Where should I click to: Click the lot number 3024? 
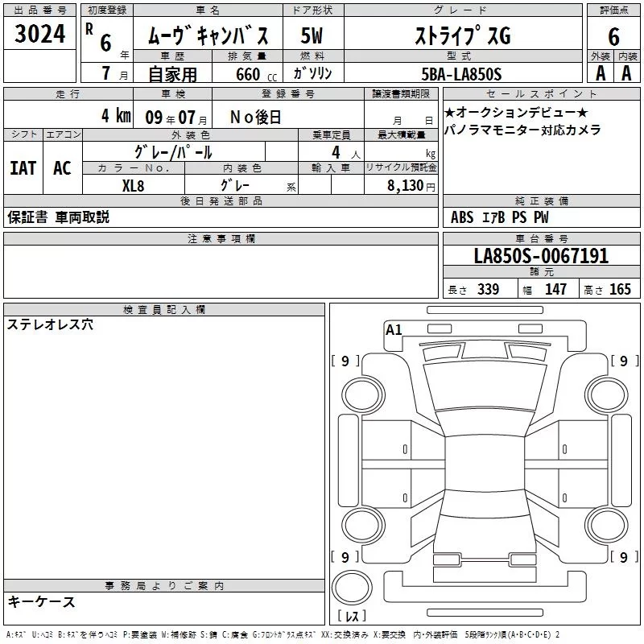click(39, 34)
